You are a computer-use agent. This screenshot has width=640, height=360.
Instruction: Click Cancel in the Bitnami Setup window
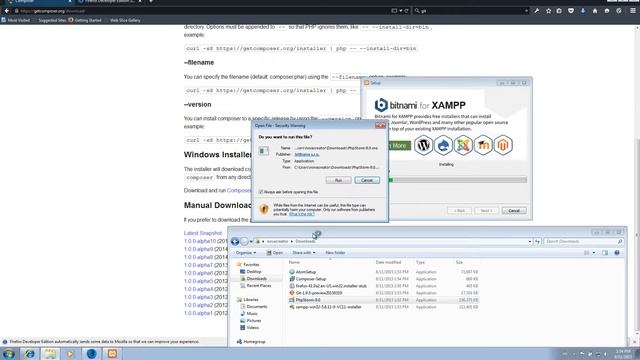(x=514, y=211)
